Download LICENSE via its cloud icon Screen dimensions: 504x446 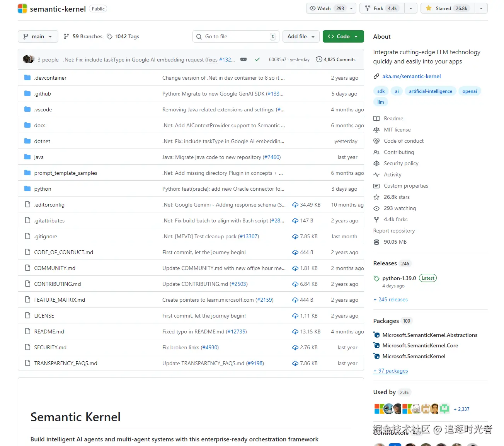[295, 316]
